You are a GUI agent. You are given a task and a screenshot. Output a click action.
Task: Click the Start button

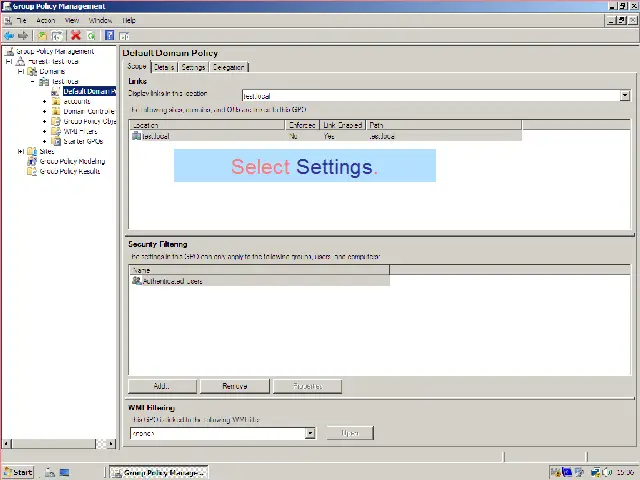point(18,472)
